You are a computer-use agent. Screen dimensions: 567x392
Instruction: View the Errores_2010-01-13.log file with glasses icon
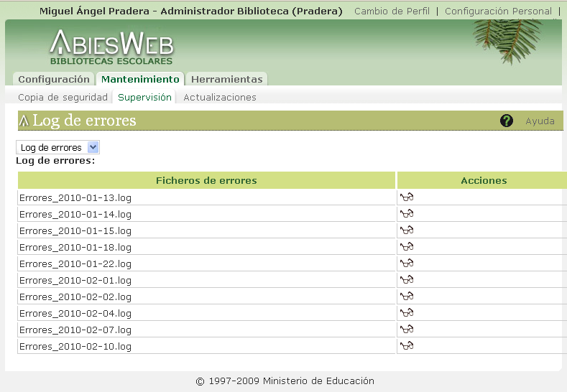coord(407,197)
